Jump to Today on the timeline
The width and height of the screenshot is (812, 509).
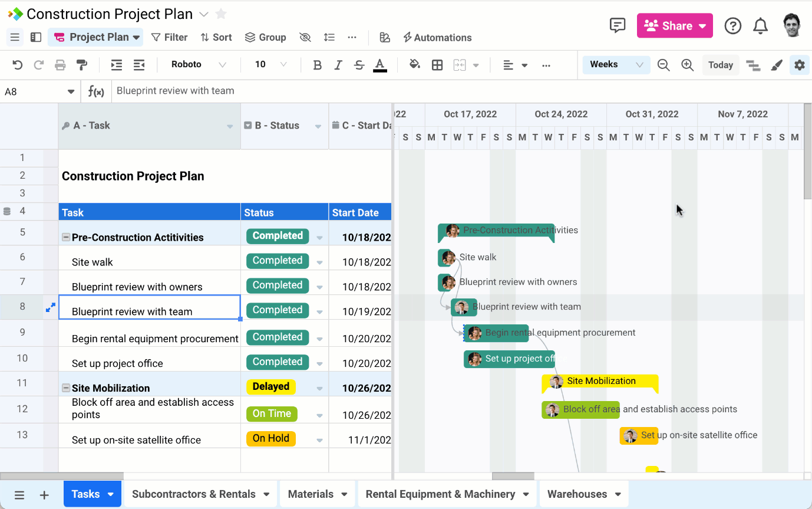coord(720,65)
